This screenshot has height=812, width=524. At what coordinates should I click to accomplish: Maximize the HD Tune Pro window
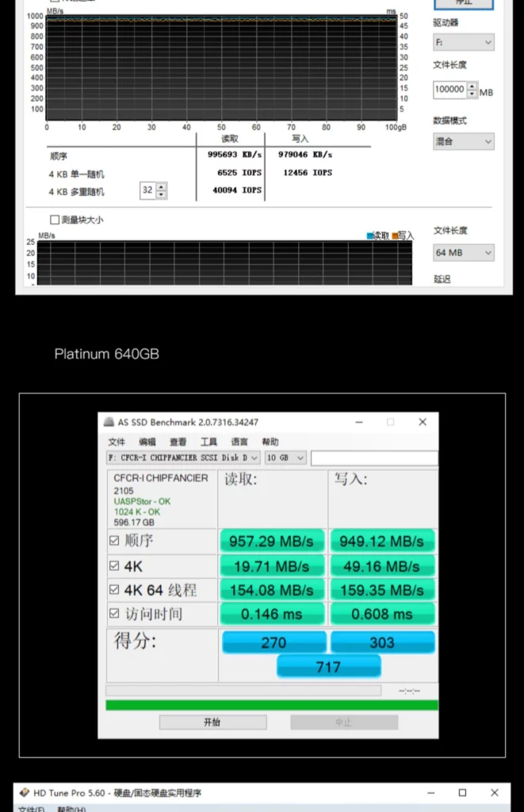tap(462, 792)
